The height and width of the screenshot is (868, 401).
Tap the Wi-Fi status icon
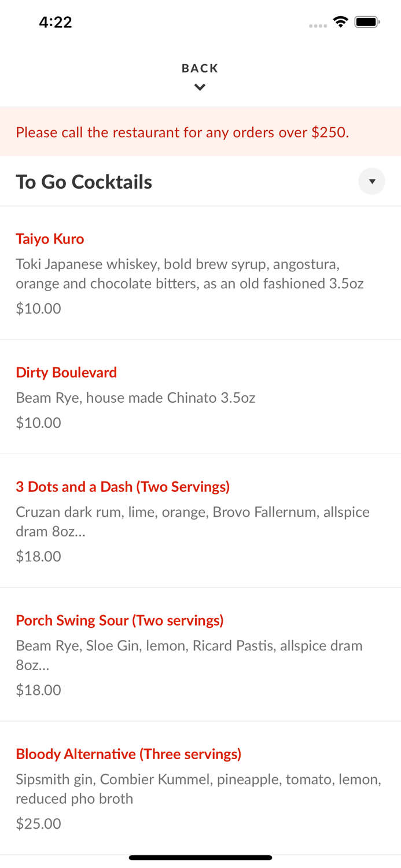[340, 22]
